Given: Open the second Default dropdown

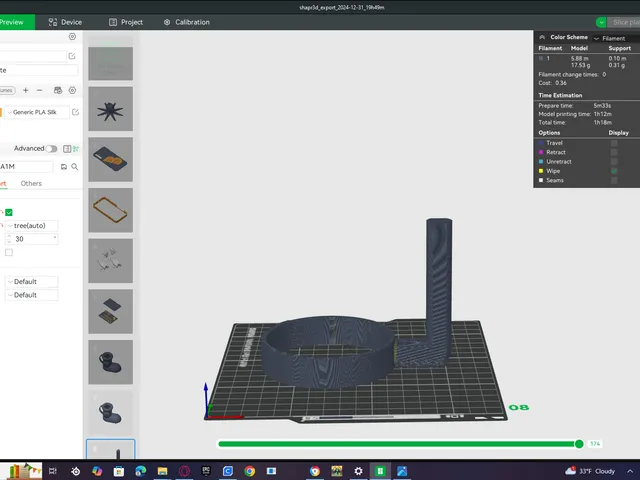Looking at the screenshot, I should [31, 295].
